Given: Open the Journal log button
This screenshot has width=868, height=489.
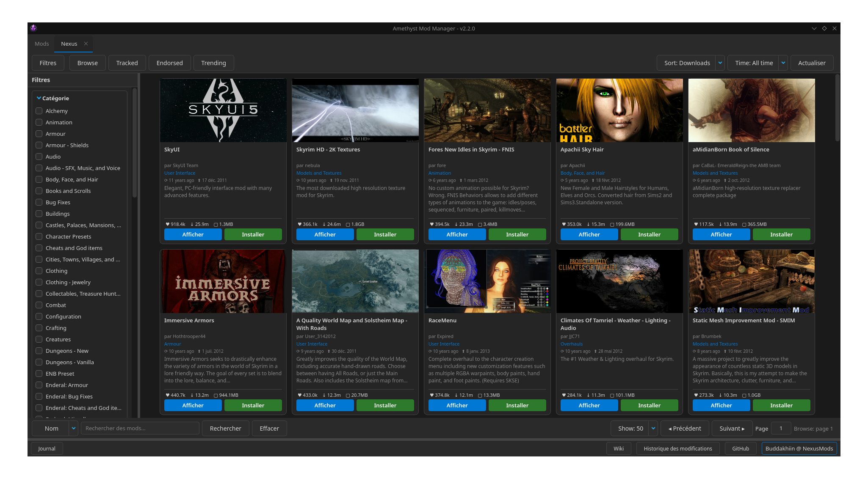Looking at the screenshot, I should (x=47, y=448).
